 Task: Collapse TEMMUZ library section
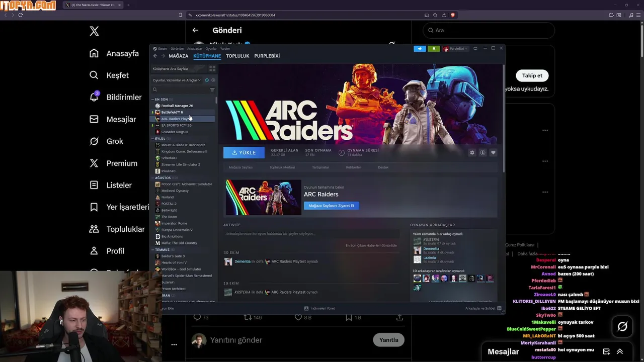coord(153,249)
